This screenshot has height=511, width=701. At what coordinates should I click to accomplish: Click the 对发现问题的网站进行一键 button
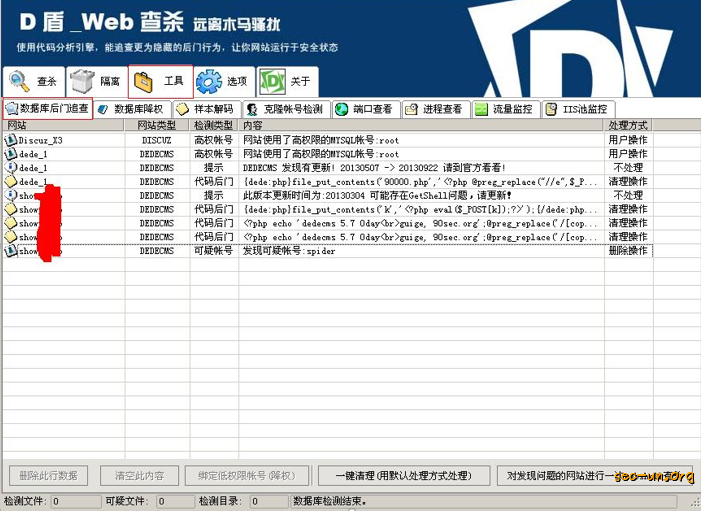595,476
